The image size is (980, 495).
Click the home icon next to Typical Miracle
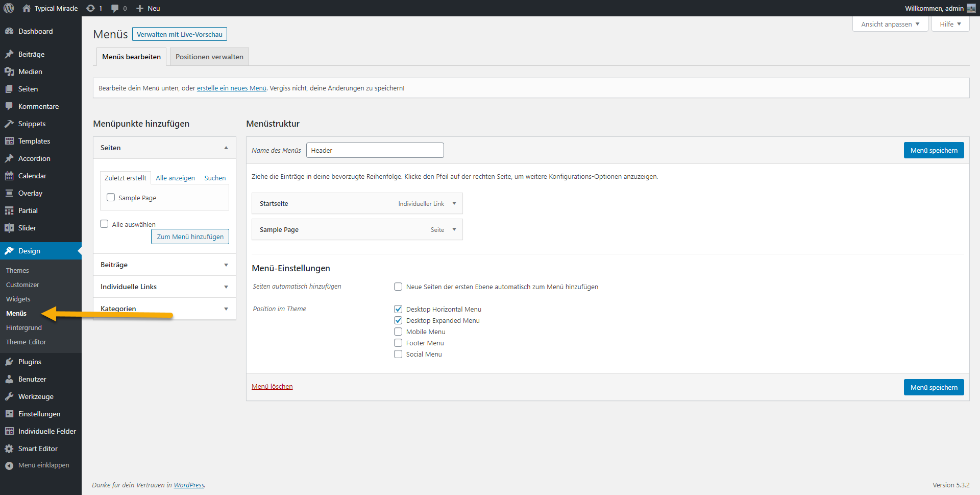(x=27, y=8)
